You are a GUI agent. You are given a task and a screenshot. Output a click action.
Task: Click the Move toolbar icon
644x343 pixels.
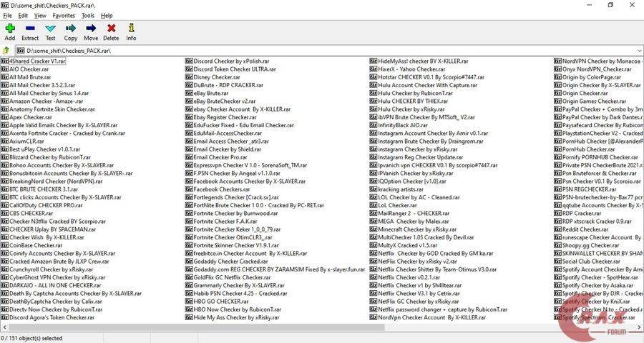[91, 32]
